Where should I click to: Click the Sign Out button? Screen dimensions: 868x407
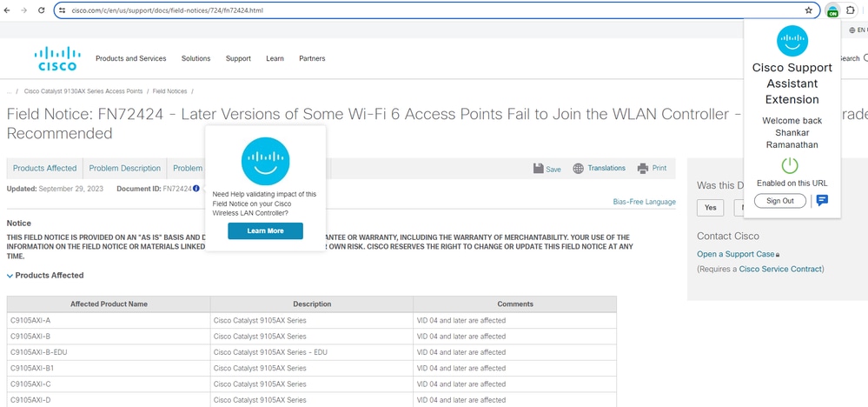[780, 201]
